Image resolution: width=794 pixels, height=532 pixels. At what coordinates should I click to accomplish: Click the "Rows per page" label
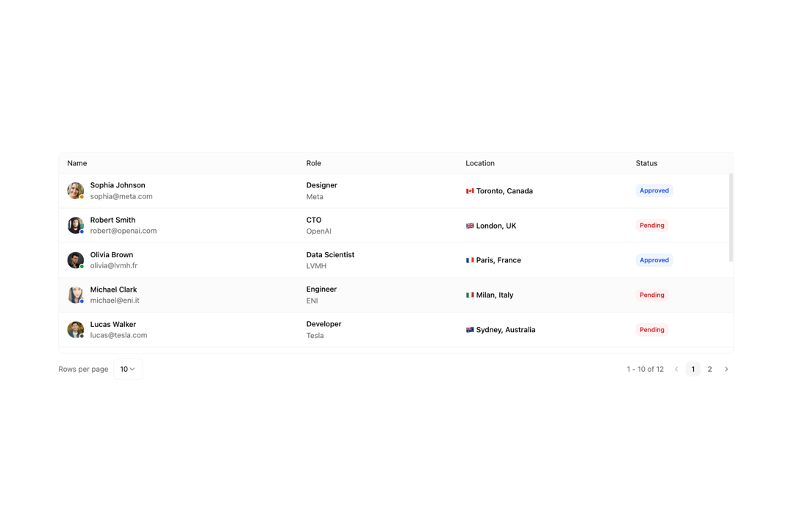(83, 369)
